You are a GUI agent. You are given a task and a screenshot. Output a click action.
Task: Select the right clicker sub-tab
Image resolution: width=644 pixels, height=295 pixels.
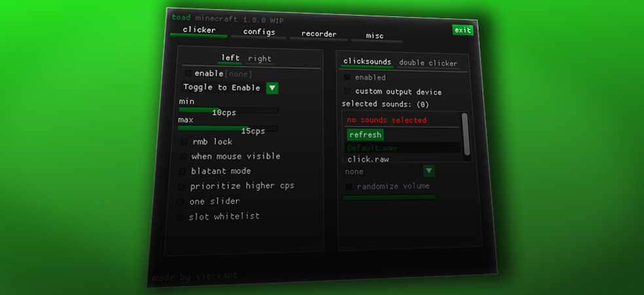pos(260,59)
